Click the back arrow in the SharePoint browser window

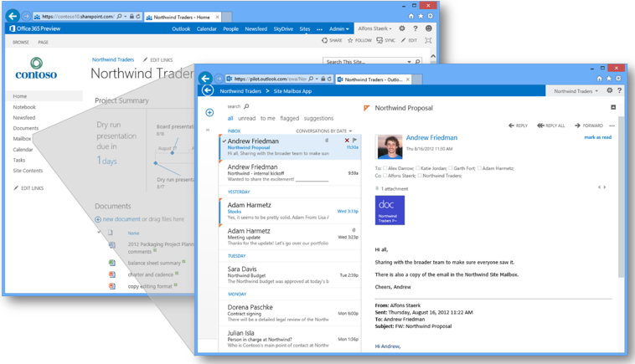coord(13,16)
